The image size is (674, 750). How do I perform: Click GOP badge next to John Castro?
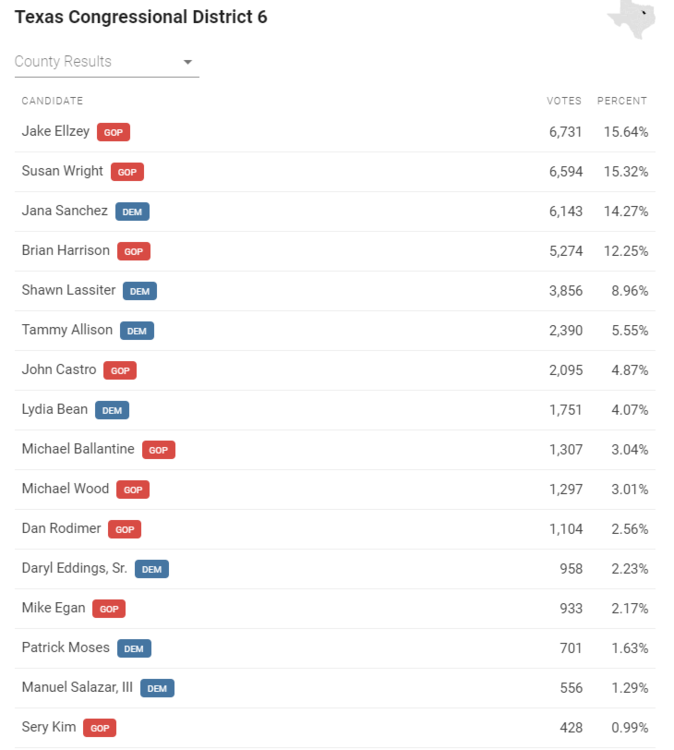(120, 370)
